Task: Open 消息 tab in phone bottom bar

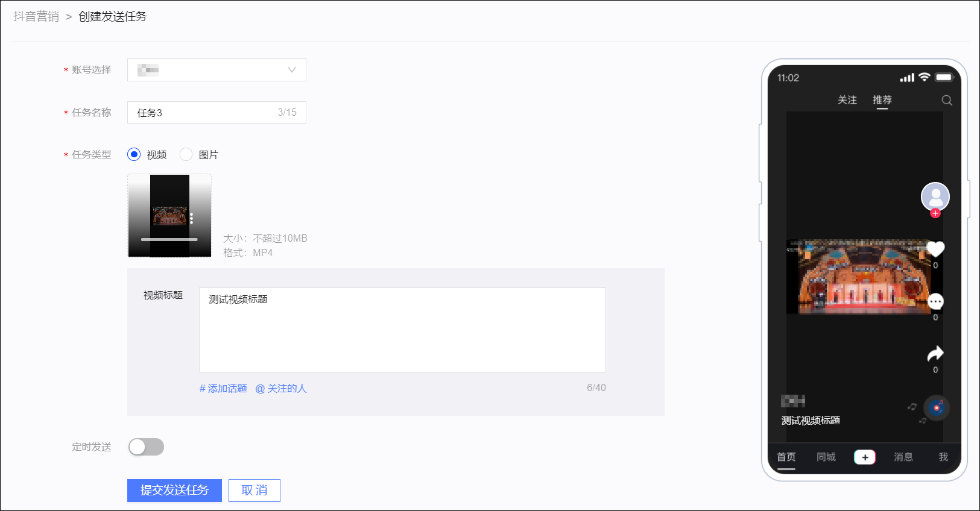Action: click(x=903, y=457)
